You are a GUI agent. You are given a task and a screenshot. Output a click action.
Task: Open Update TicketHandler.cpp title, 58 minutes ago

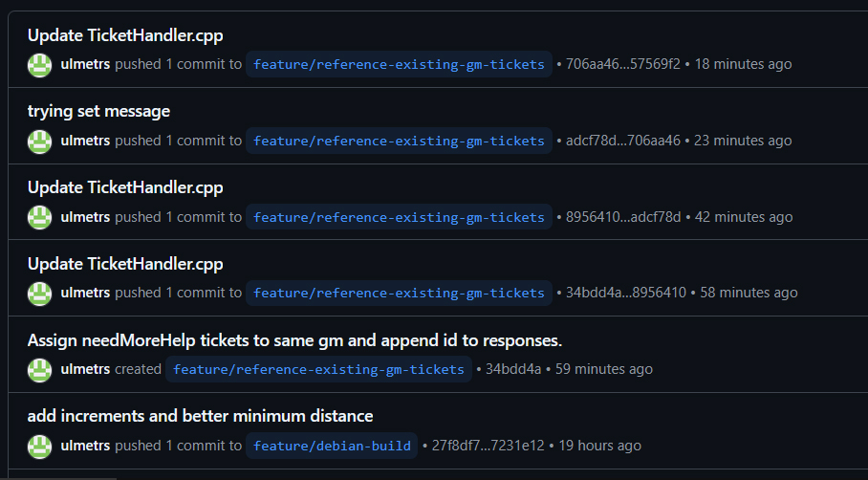point(125,264)
